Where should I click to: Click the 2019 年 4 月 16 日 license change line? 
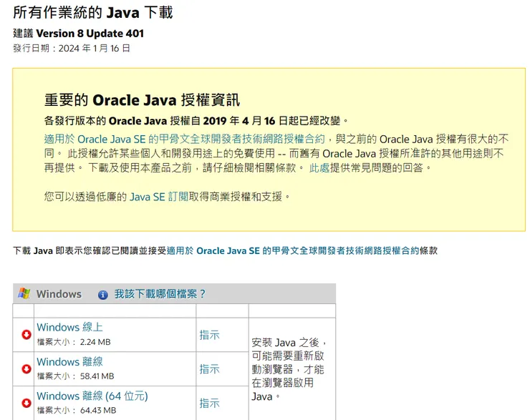click(196, 120)
